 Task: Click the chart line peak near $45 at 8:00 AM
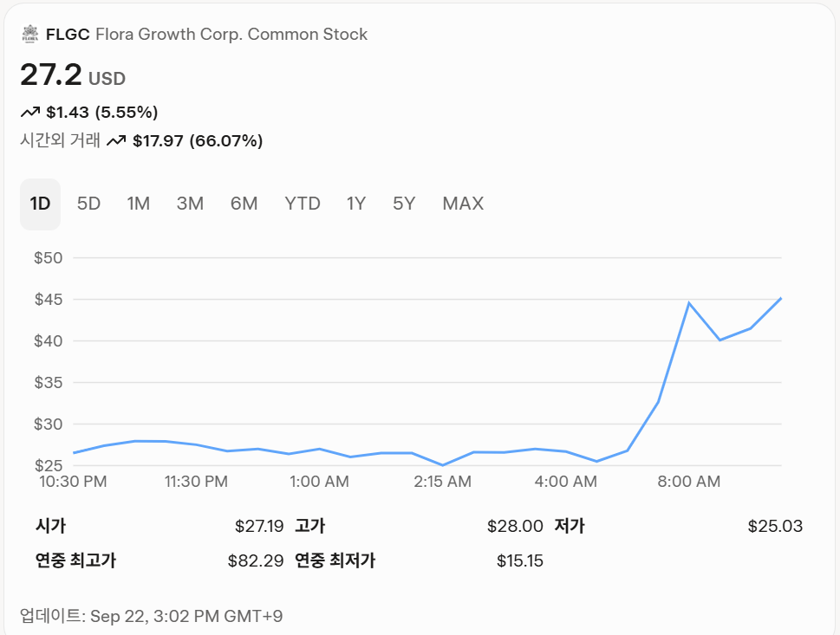click(x=689, y=303)
